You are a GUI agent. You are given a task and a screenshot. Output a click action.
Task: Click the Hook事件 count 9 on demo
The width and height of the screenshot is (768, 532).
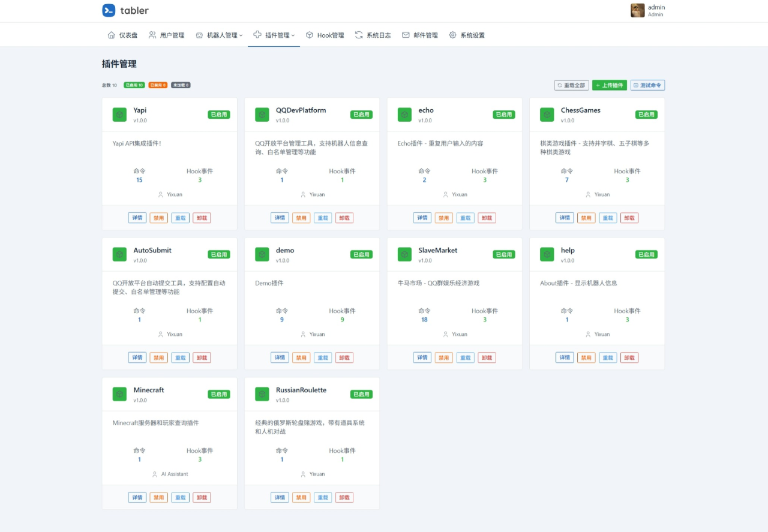point(343,320)
